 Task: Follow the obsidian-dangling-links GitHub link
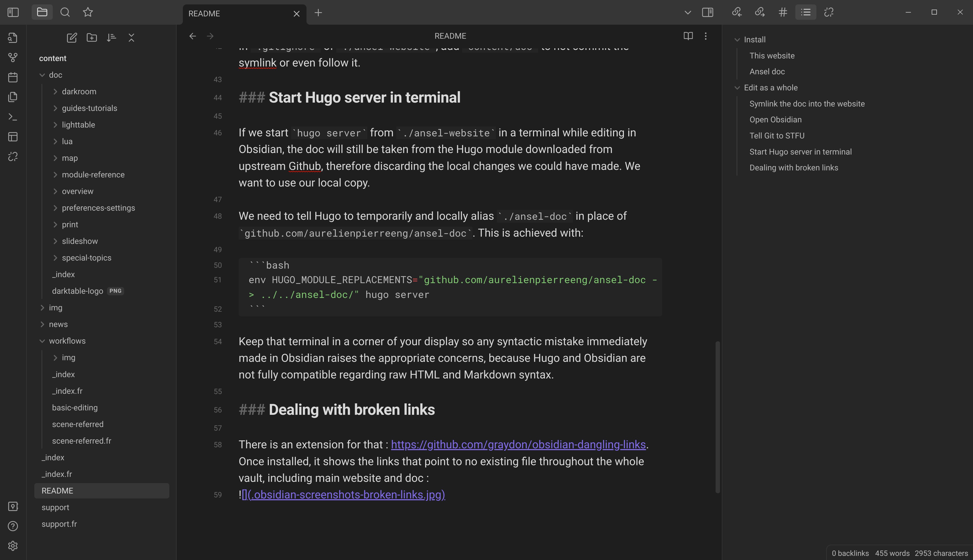pos(518,445)
